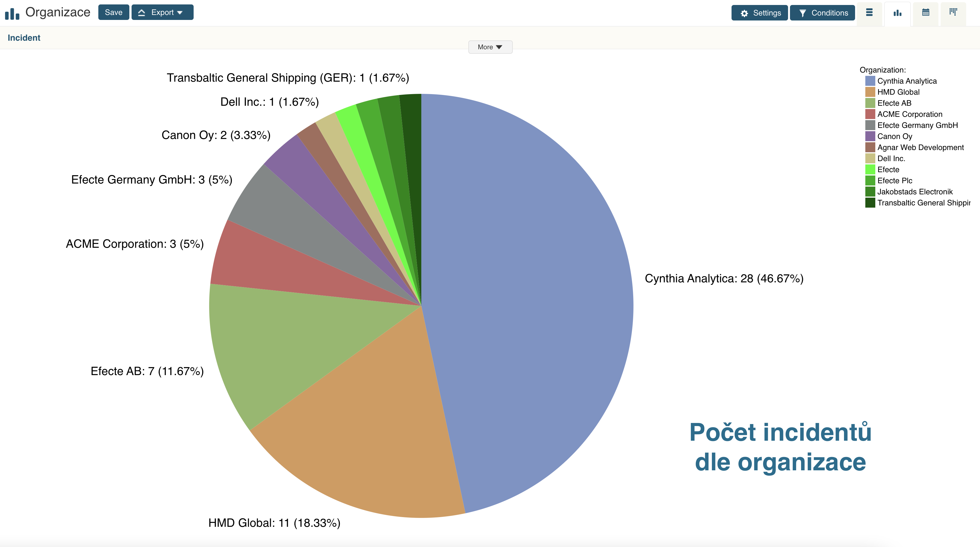
Task: Toggle Cynthia Analytica in the legend
Action: click(x=907, y=81)
